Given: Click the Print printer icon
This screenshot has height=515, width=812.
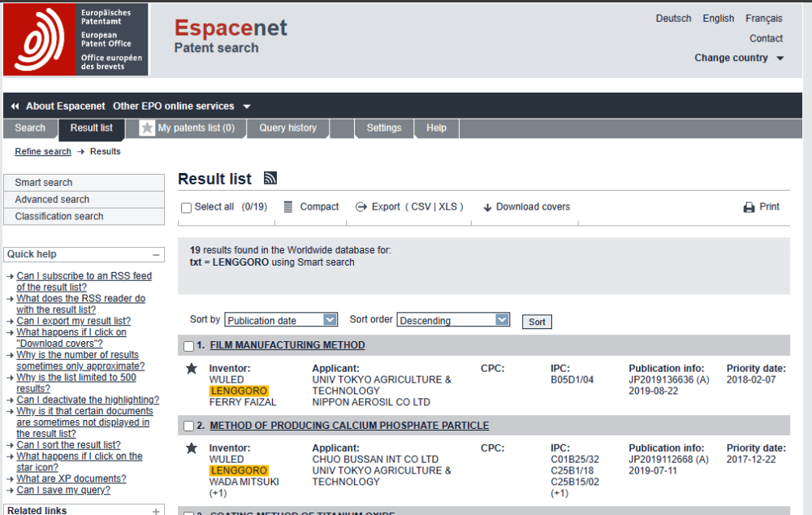Looking at the screenshot, I should point(749,207).
